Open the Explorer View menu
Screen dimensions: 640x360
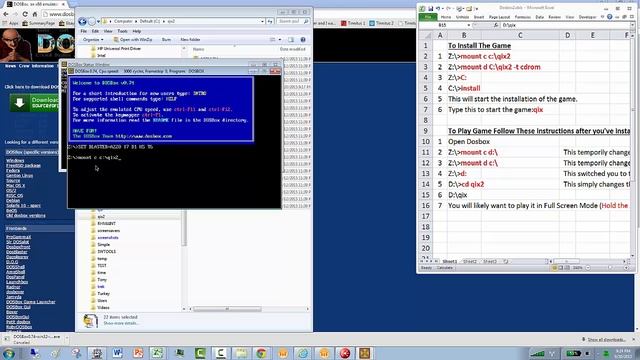[108, 31]
